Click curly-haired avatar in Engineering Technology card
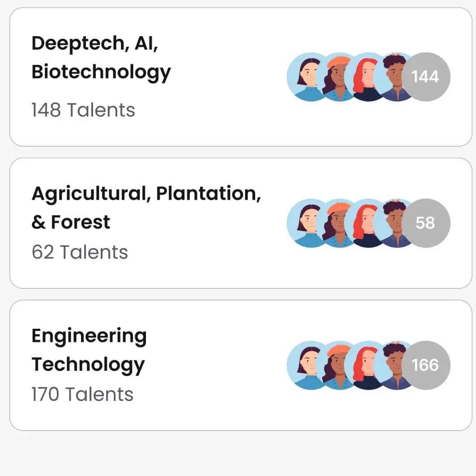The height and width of the screenshot is (476, 476). [391, 365]
